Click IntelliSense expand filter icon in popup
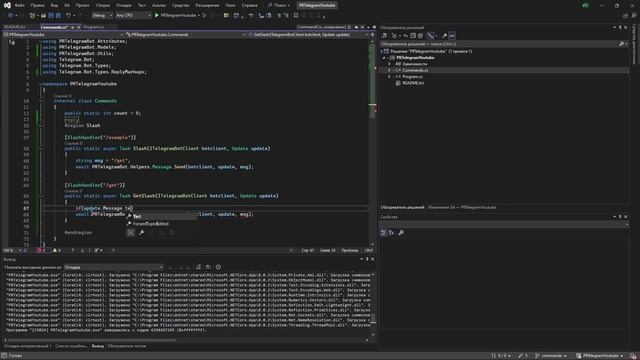Image resolution: width=640 pixels, height=360 pixels. coord(131,233)
